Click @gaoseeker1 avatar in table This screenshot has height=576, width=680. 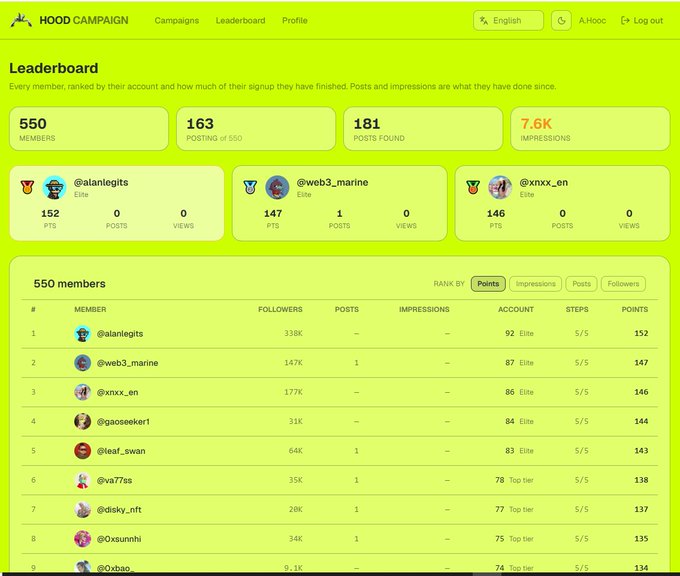(x=82, y=422)
